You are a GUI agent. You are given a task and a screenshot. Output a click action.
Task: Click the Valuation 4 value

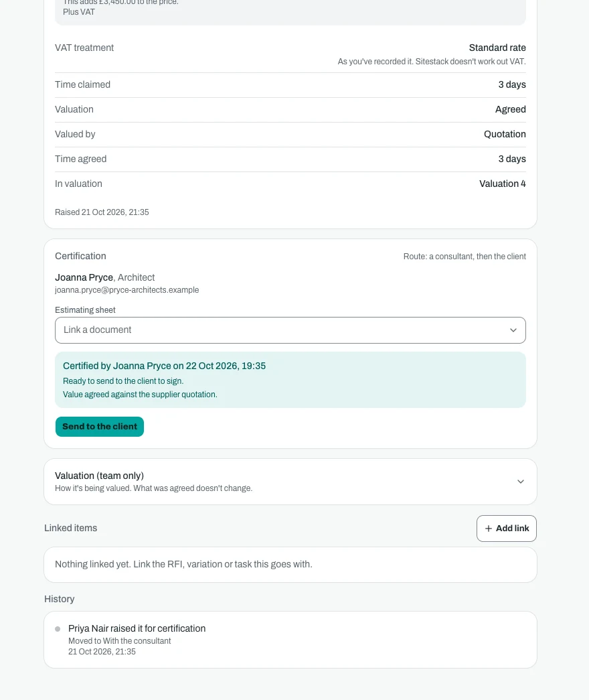tap(503, 184)
